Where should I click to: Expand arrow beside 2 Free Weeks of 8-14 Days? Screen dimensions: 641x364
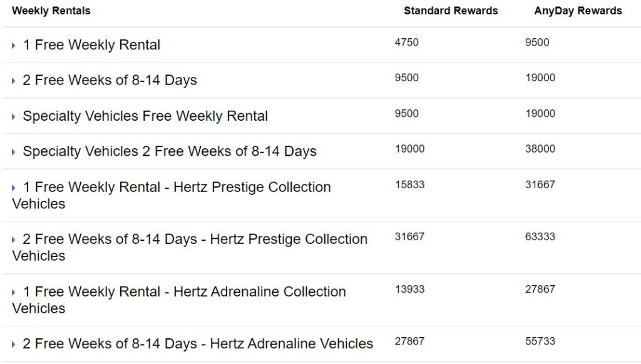tap(13, 81)
